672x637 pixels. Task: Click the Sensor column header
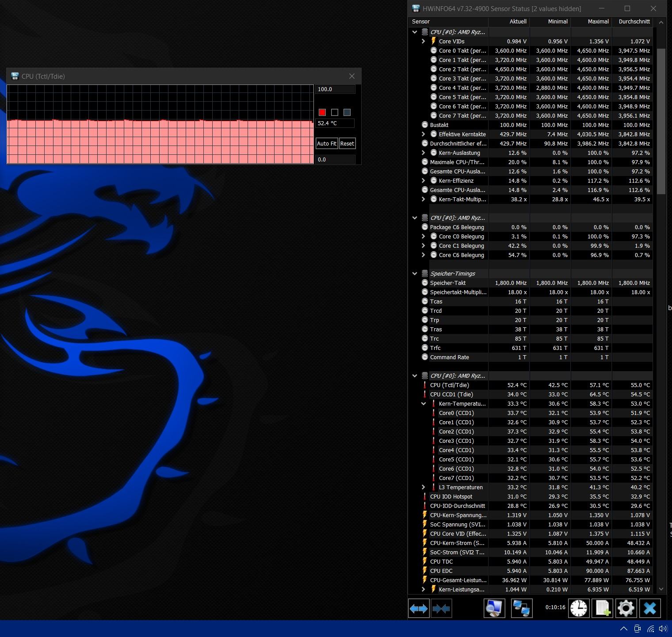click(x=448, y=21)
